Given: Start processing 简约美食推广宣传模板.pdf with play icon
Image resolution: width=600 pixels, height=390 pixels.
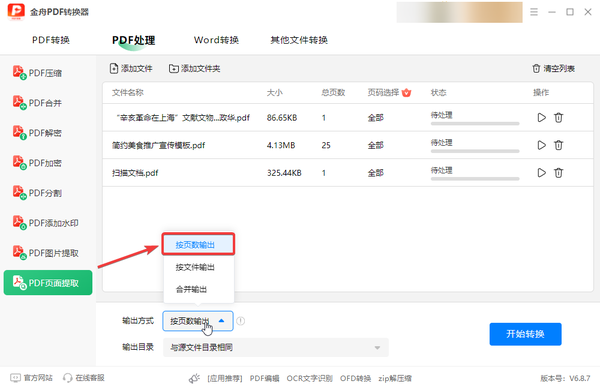Looking at the screenshot, I should pos(541,145).
